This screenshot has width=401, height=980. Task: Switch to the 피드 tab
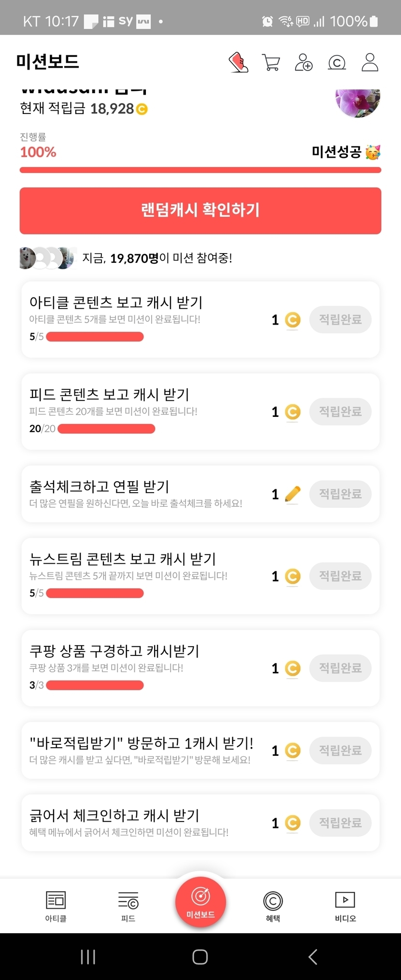click(x=128, y=907)
